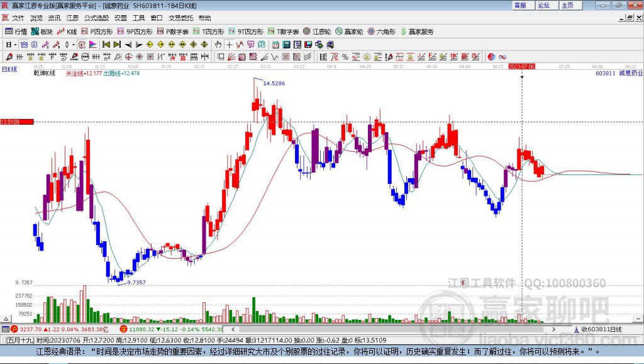644x364 pixels.
Task: Click the 3237.70 index value in status bar
Action: click(x=30, y=329)
